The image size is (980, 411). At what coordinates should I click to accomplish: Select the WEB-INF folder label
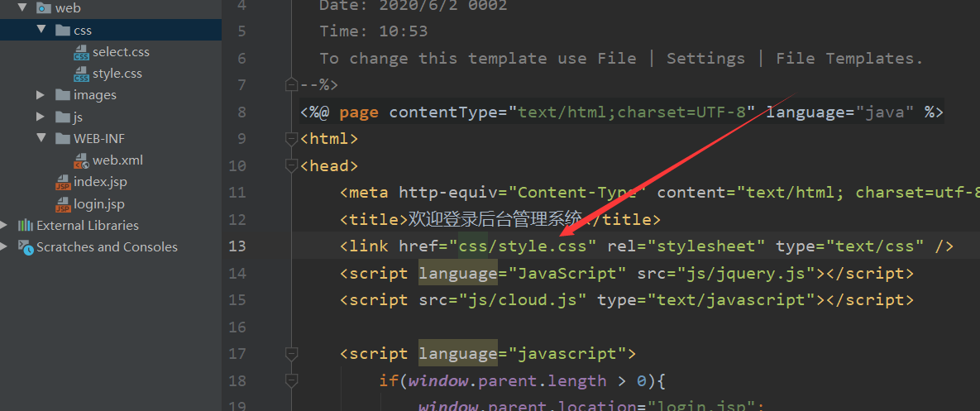99,138
